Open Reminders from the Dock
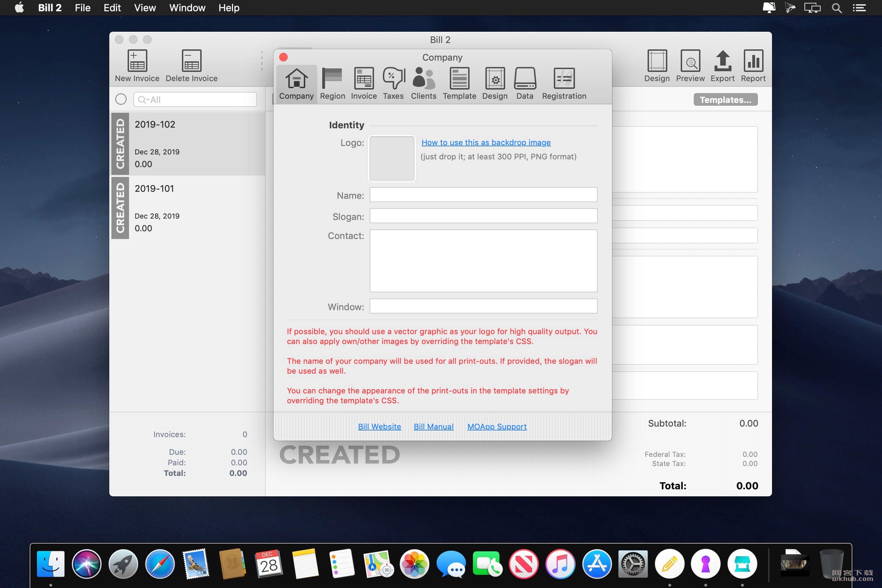The image size is (882, 588). (x=342, y=564)
